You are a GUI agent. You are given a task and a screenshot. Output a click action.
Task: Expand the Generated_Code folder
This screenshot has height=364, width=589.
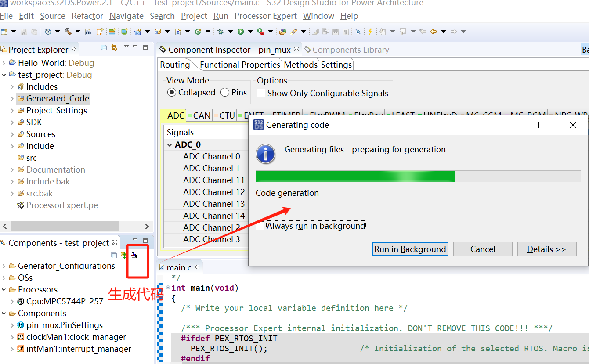click(12, 98)
